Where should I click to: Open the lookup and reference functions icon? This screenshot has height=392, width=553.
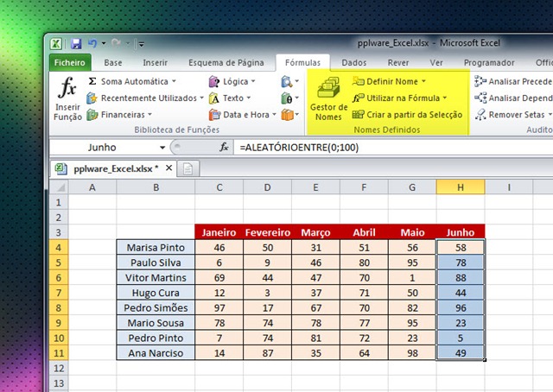click(289, 81)
